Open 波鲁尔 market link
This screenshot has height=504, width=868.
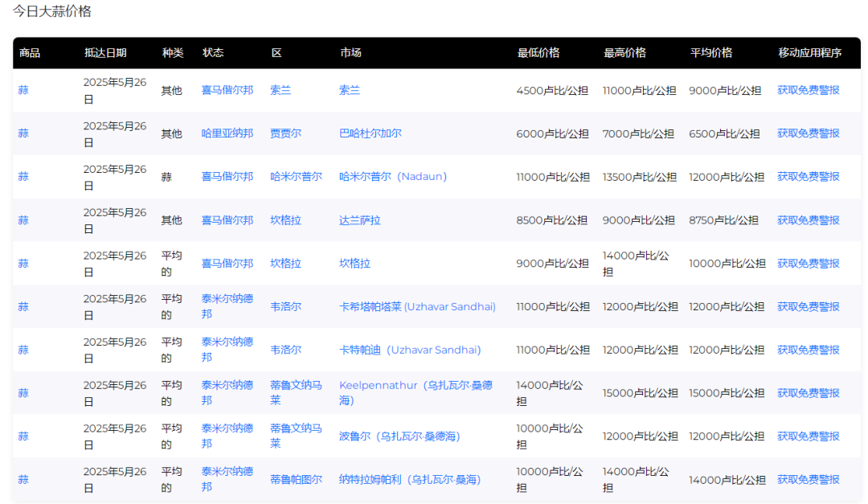(399, 436)
